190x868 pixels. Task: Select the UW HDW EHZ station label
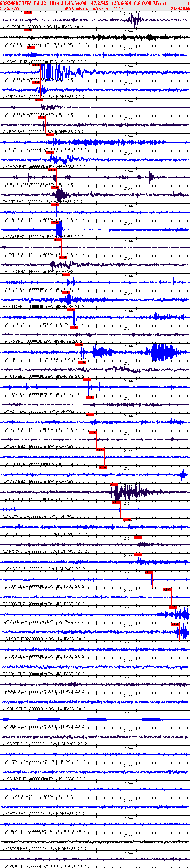tap(44, 167)
